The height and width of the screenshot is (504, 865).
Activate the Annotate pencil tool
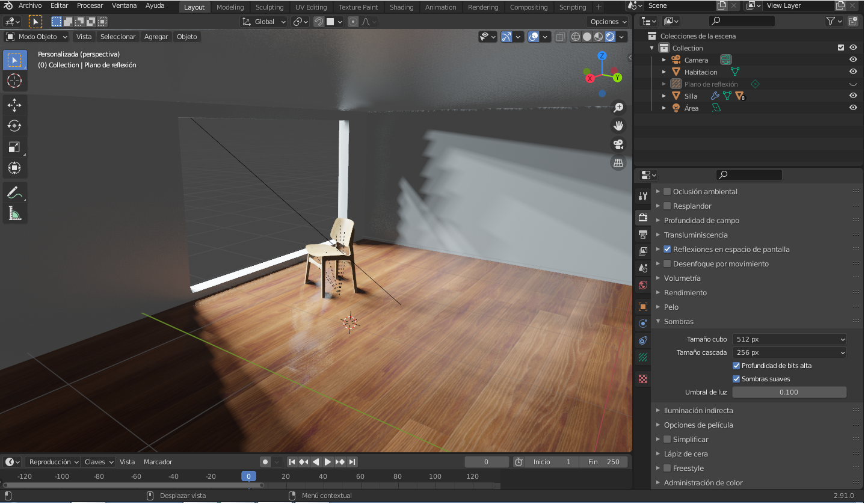point(14,192)
